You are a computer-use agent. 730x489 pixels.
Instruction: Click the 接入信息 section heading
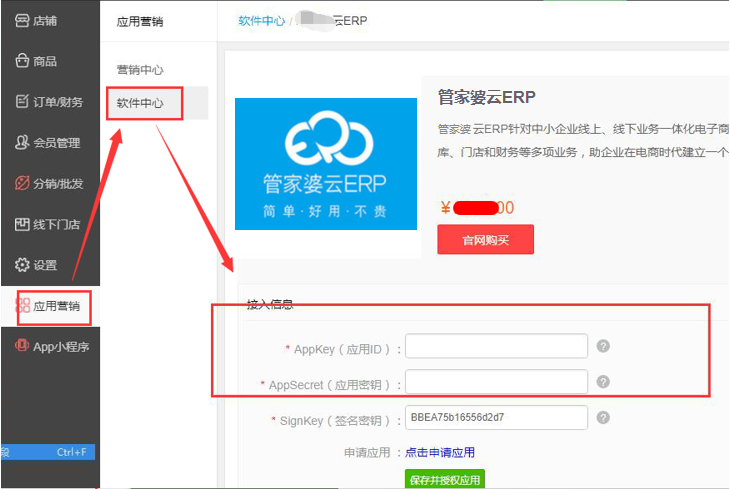[270, 305]
